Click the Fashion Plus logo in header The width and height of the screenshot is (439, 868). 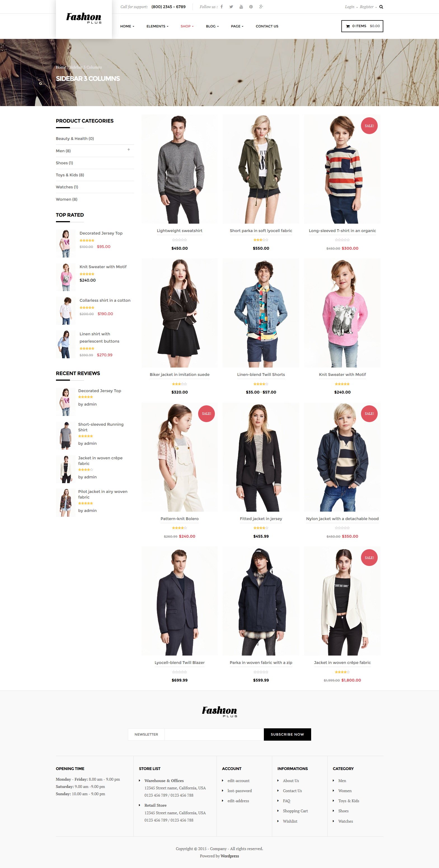tap(84, 18)
